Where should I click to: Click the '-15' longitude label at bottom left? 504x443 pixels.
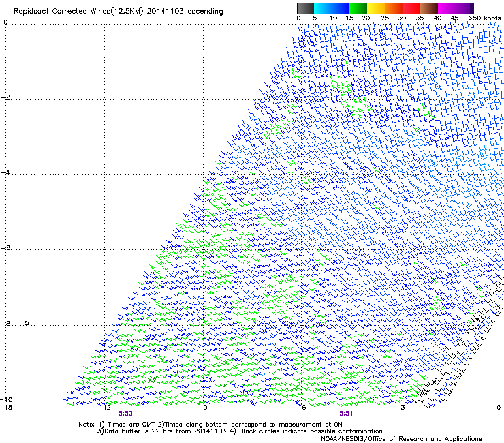[6, 408]
